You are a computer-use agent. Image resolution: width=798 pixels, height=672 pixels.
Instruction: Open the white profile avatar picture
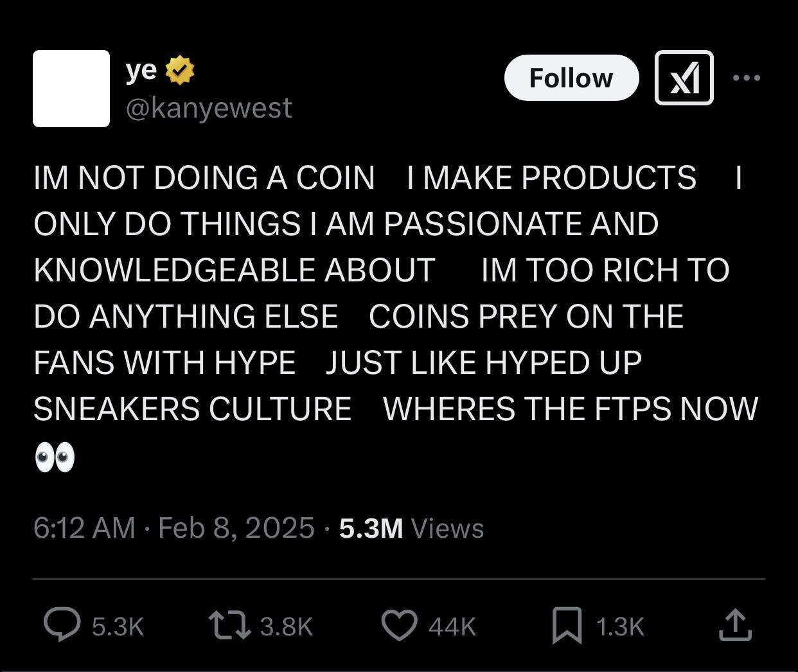pos(71,89)
